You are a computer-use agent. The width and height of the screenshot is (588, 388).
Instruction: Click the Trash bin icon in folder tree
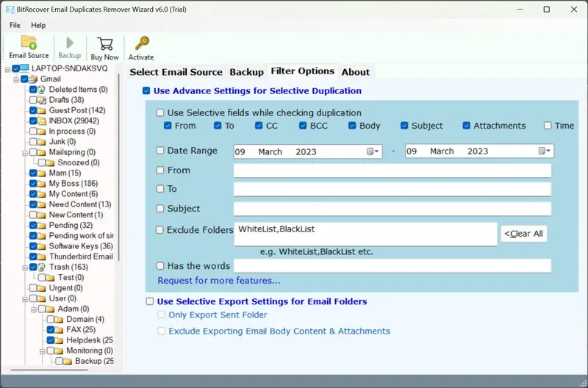coord(42,267)
